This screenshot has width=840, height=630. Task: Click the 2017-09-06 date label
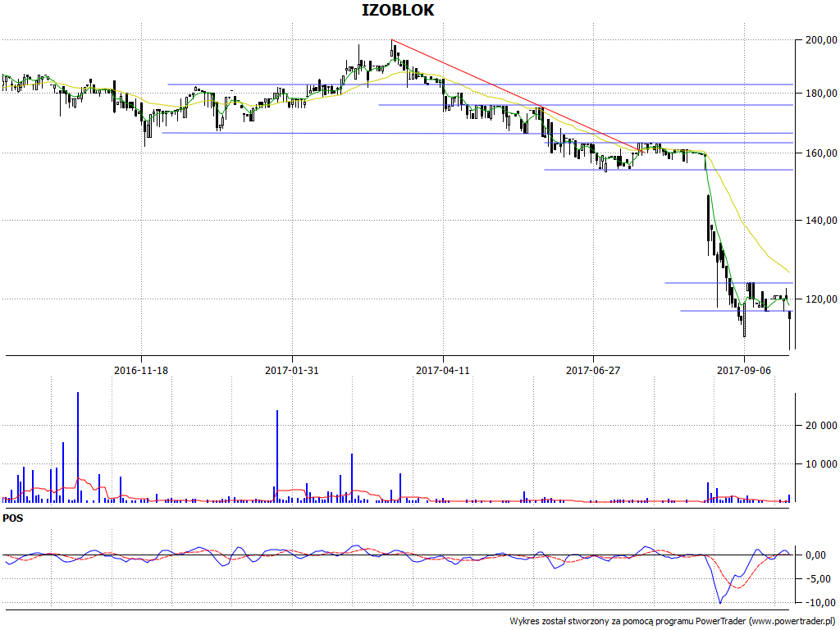[744, 370]
